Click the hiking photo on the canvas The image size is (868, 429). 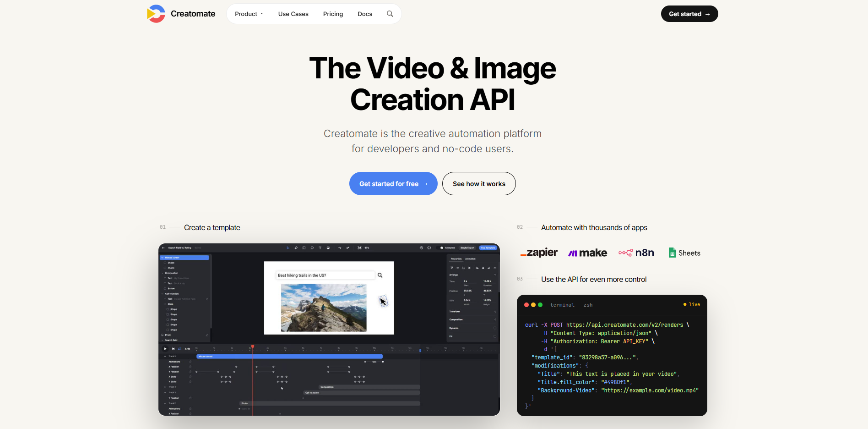point(324,308)
